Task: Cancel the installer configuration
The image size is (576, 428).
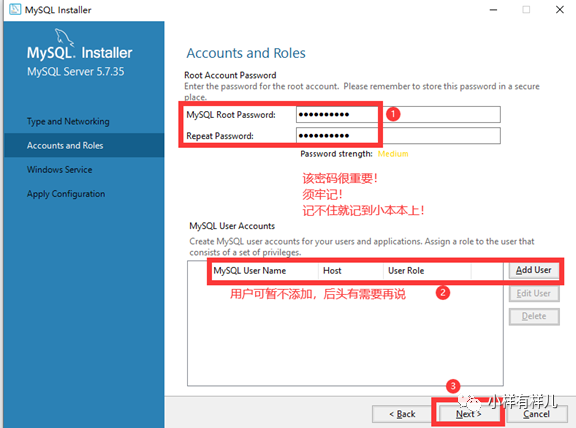Action: click(536, 414)
